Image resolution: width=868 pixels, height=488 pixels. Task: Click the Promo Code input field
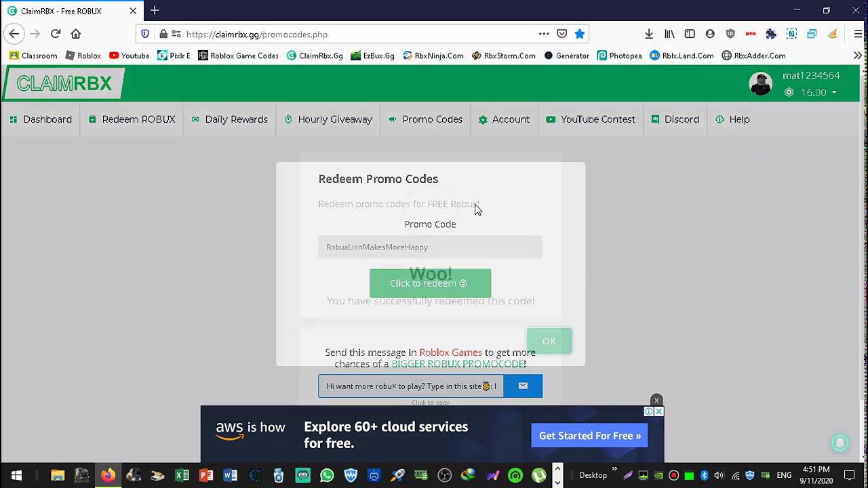pos(430,247)
